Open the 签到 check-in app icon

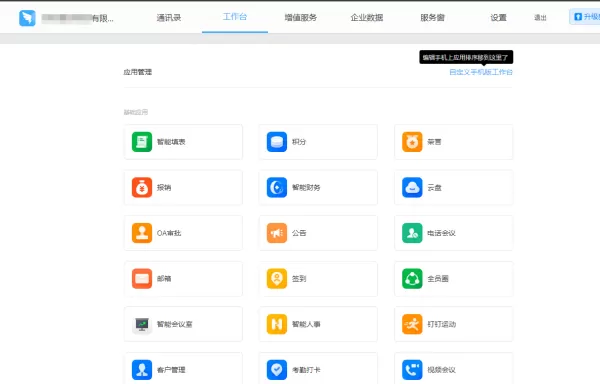pos(277,278)
